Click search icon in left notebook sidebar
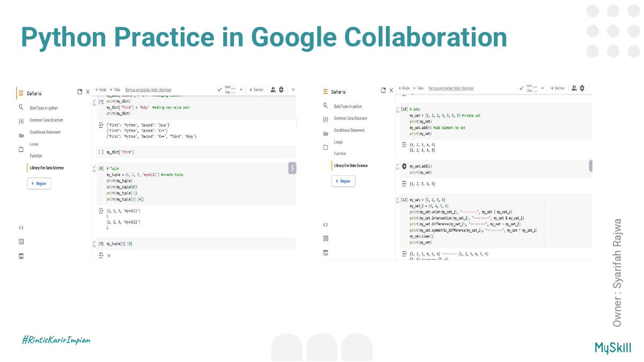Viewport: 644px width, 362px height. tap(20, 108)
